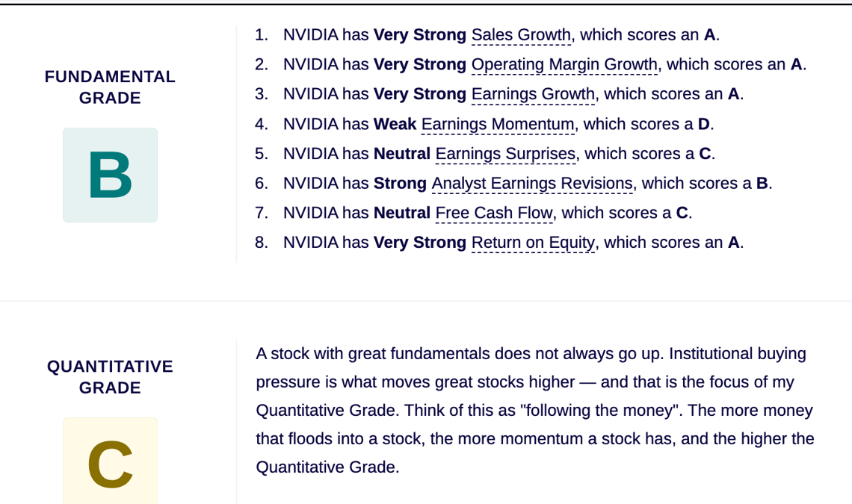Click the Quantitative Grade C badge

(x=111, y=461)
